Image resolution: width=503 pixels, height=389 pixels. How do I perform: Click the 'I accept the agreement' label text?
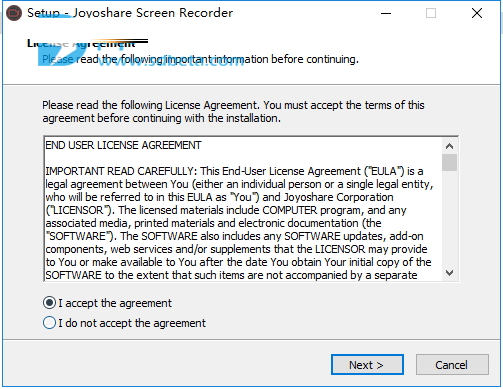tap(115, 303)
